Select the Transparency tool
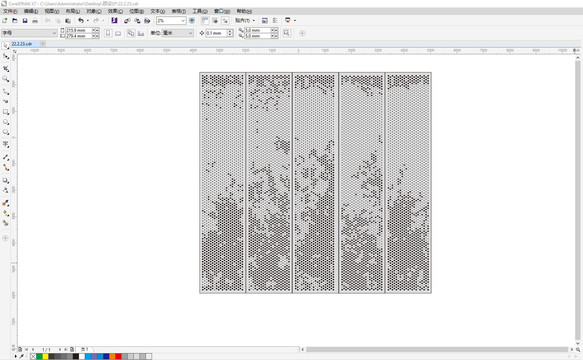Image resolution: width=583 pixels, height=360 pixels. (x=6, y=190)
